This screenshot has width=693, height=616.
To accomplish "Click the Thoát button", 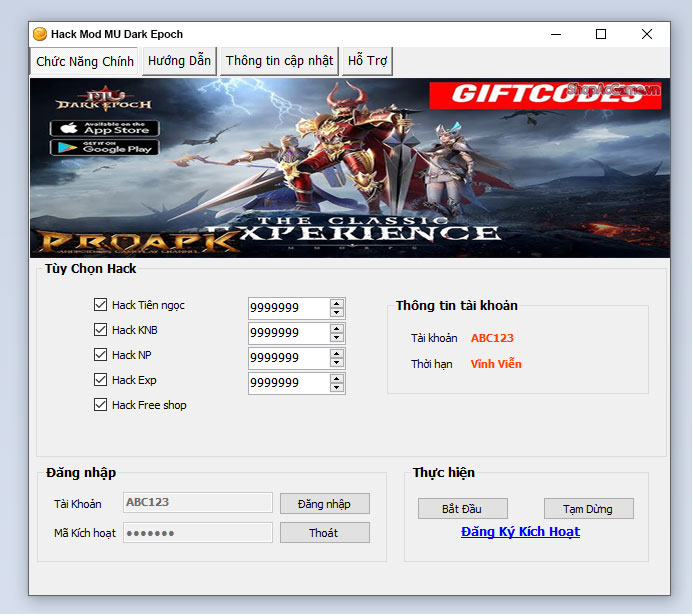I will pos(325,533).
